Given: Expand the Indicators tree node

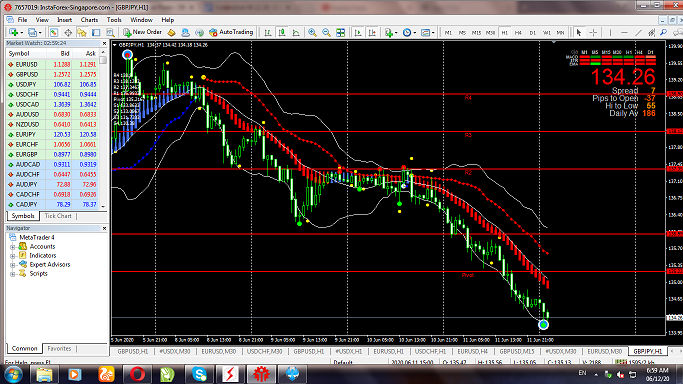Looking at the screenshot, I should 13,256.
